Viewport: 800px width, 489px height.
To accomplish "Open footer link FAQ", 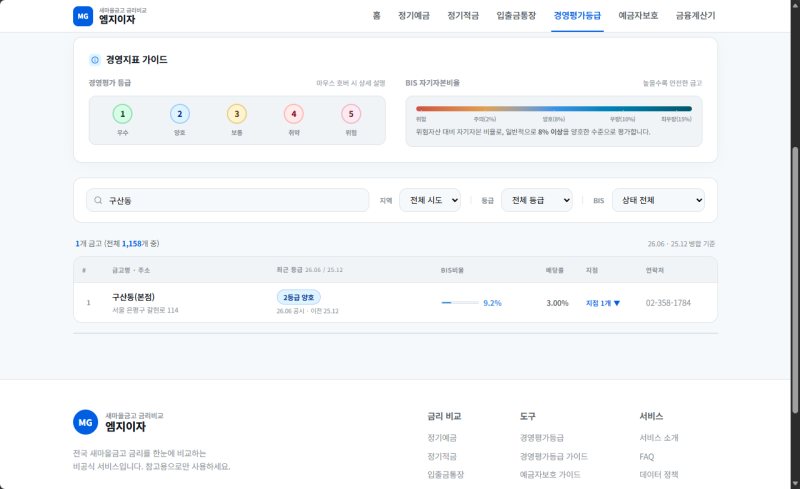I will click(x=646, y=457).
